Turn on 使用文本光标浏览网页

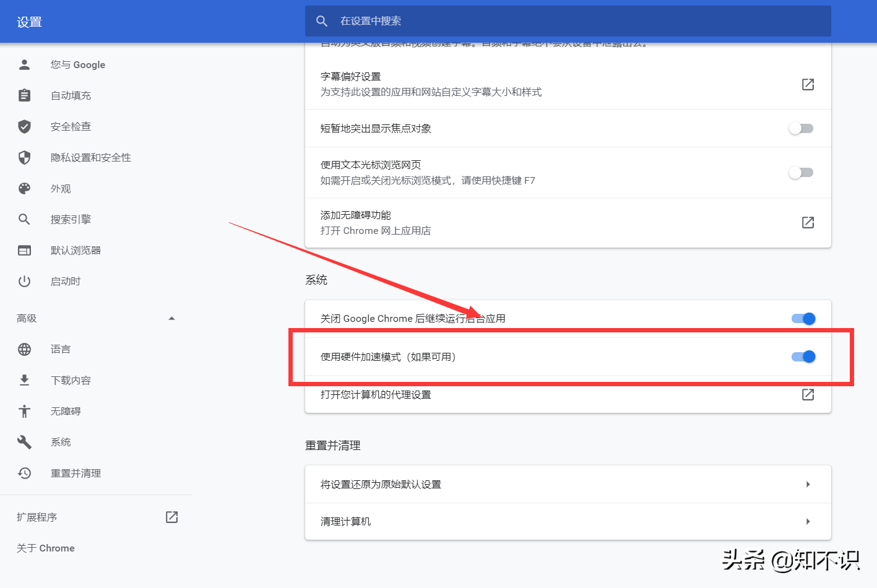pos(801,173)
